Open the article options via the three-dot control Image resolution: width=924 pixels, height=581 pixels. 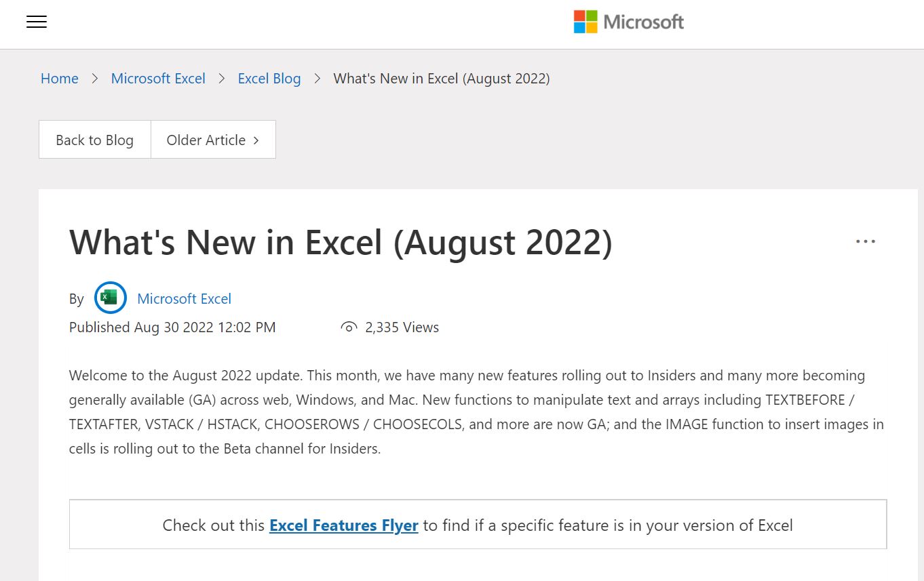point(865,241)
